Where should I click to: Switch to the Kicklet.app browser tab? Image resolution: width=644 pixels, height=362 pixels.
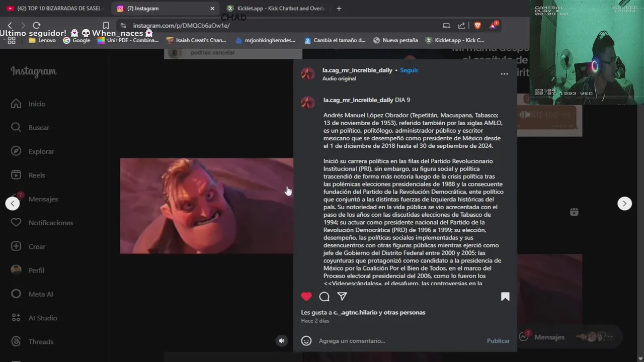275,9
